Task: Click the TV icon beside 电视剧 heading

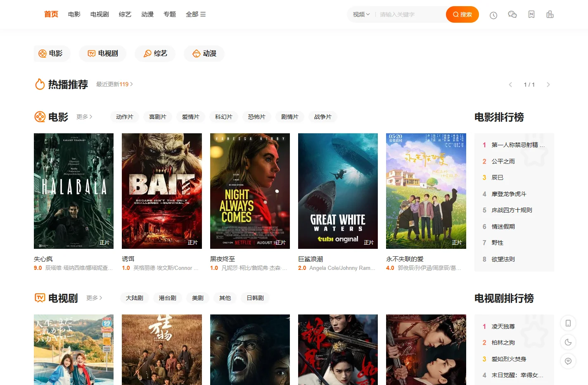Action: pyautogui.click(x=40, y=298)
